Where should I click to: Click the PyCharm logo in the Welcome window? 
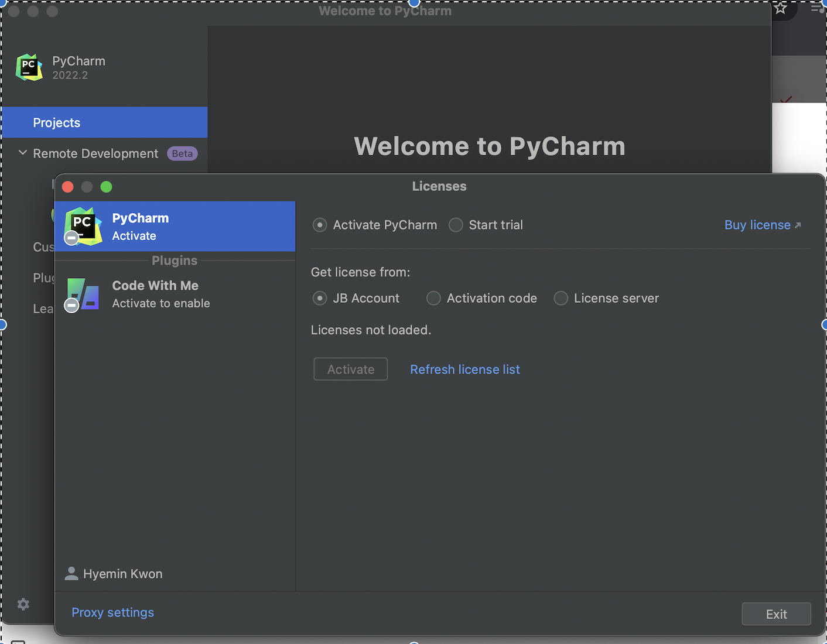[29, 67]
